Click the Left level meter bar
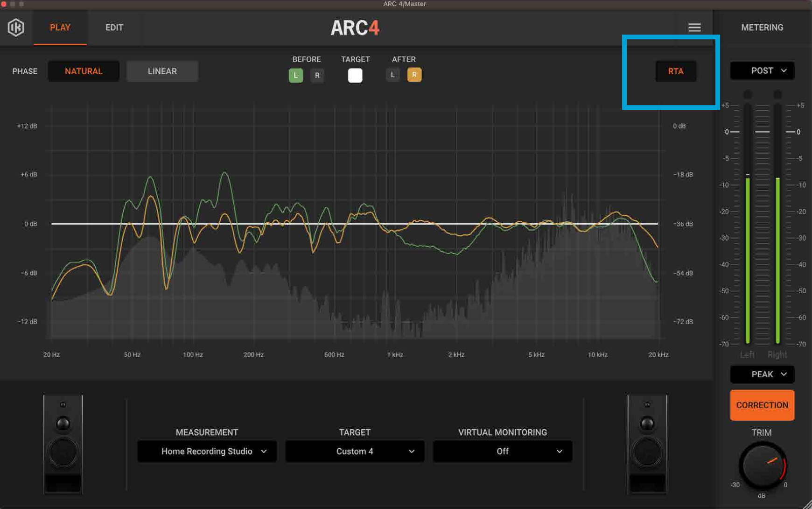The height and width of the screenshot is (509, 812). coord(748,224)
